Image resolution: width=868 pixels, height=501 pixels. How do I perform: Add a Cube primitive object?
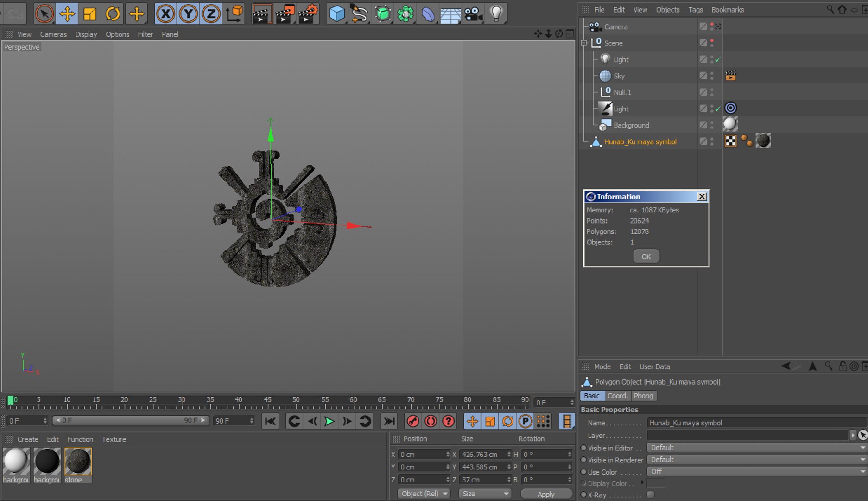337,14
